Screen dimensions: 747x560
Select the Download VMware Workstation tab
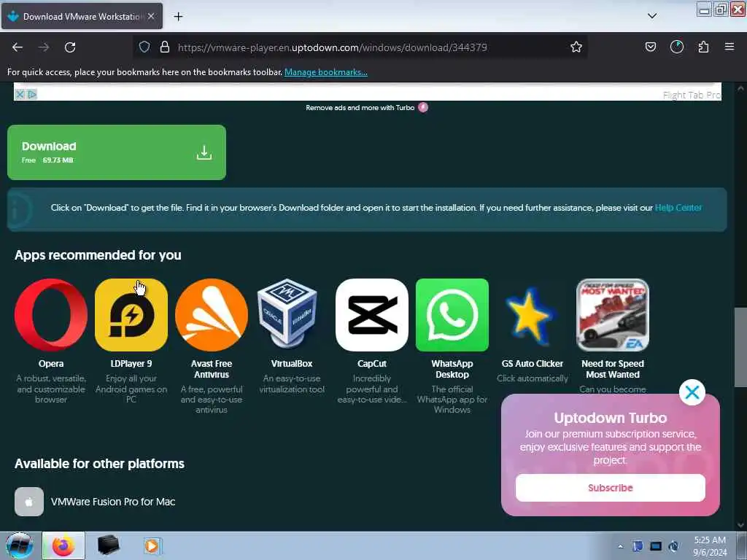click(x=82, y=16)
